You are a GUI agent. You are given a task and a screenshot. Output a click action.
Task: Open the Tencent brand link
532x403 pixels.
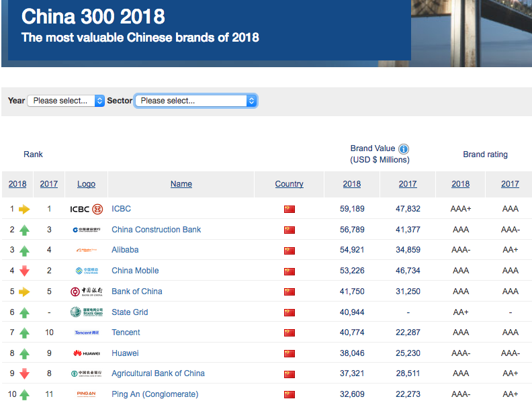[x=126, y=332]
